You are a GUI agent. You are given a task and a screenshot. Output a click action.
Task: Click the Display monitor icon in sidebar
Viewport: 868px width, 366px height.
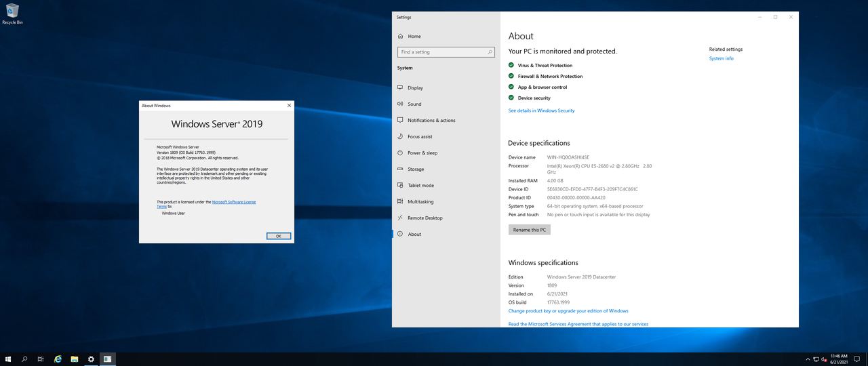[x=400, y=87]
